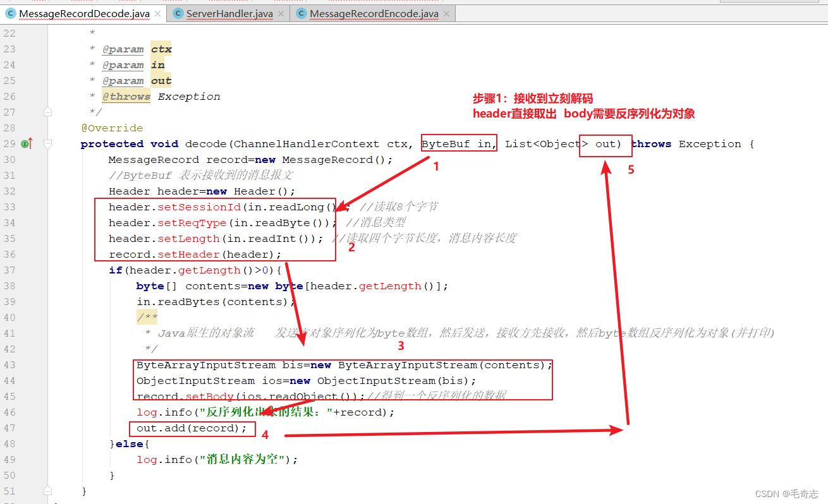
Task: Click line number 37 in the gutter
Action: click(9, 270)
